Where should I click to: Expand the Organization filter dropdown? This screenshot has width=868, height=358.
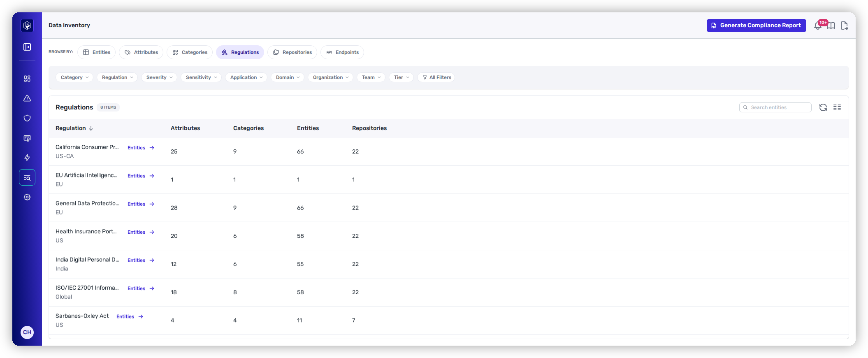tap(330, 77)
